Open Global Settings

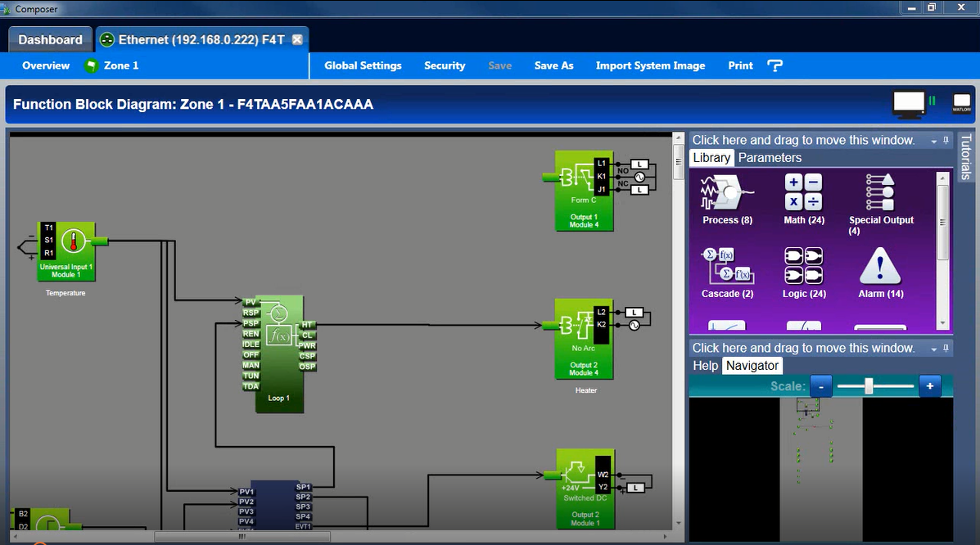point(363,65)
